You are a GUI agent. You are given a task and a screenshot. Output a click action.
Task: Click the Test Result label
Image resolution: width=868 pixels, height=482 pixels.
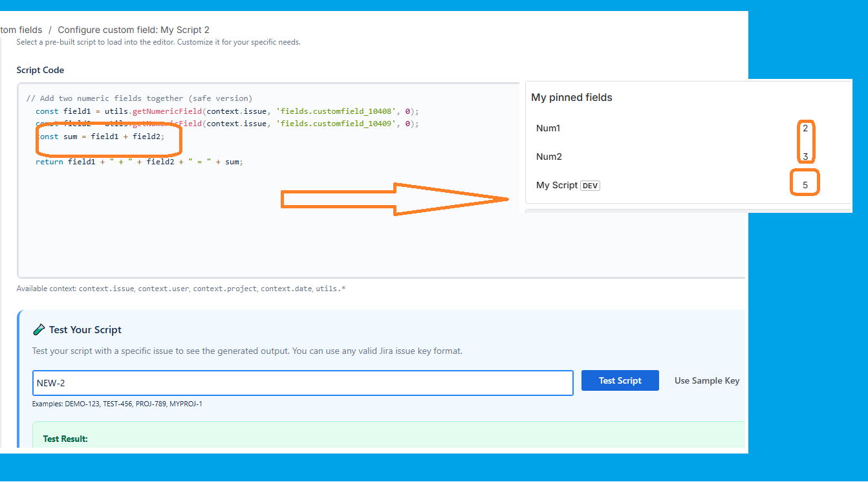point(65,439)
